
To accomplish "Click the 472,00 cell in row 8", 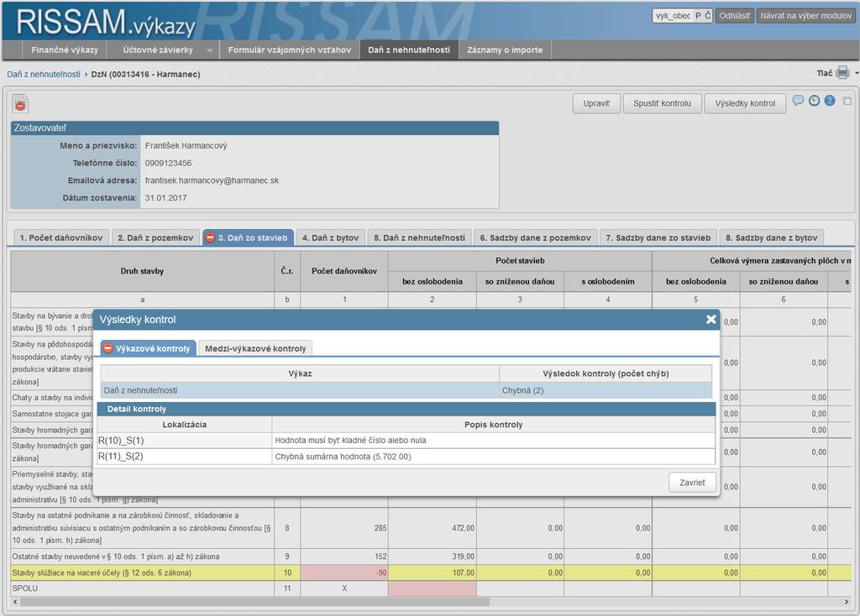I will click(433, 528).
